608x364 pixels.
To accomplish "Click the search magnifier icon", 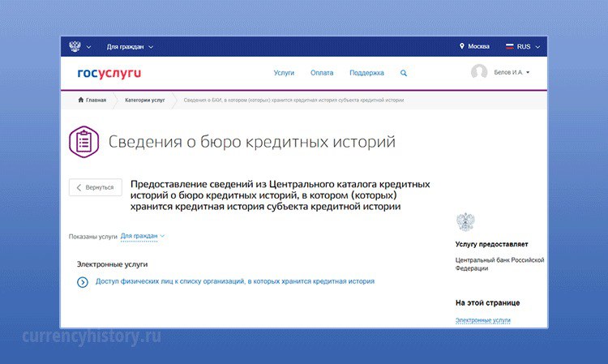I will 404,73.
